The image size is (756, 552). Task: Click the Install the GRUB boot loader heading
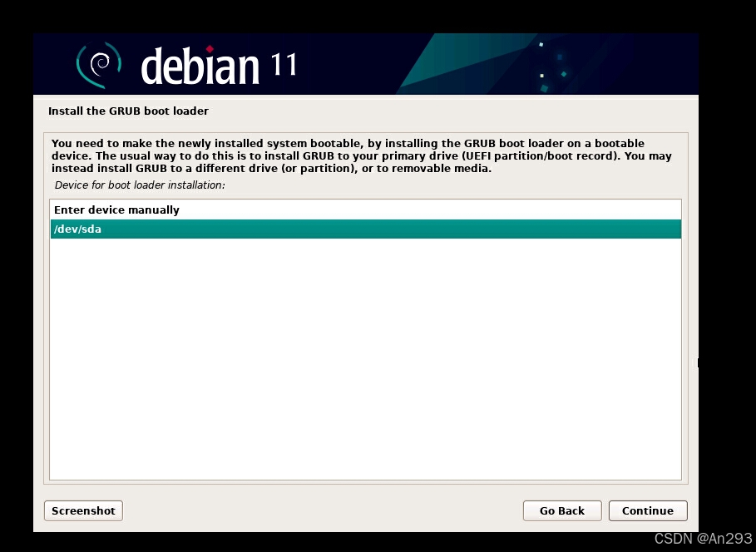[128, 111]
